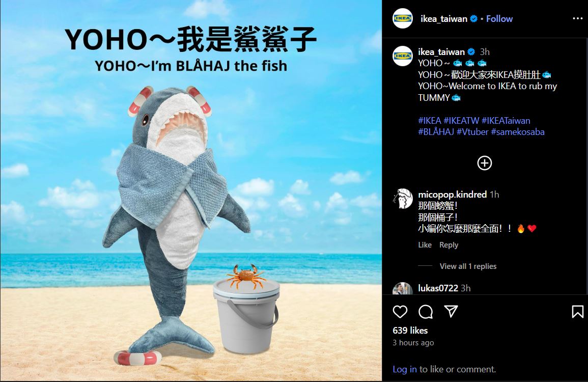588x382 pixels.
Task: Save the post with the bookmark icon
Action: (577, 311)
